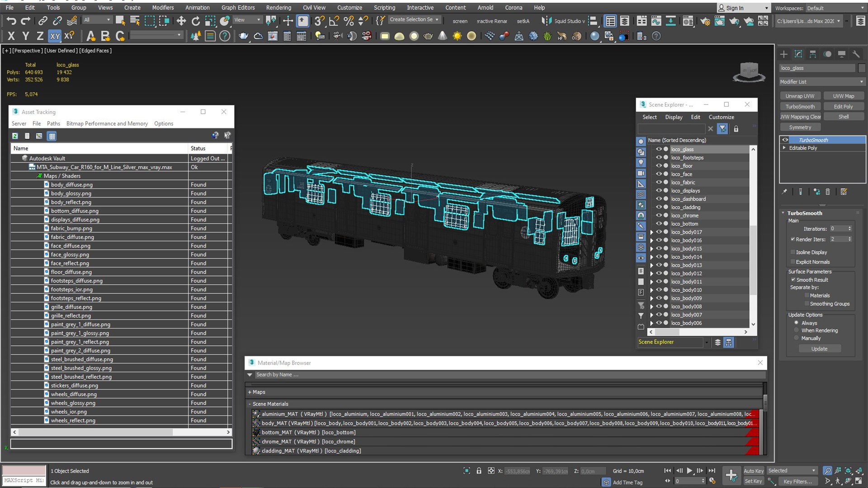This screenshot has width=868, height=488.
Task: Click the filter funnel icon in Scene Explorer
Action: [x=722, y=129]
